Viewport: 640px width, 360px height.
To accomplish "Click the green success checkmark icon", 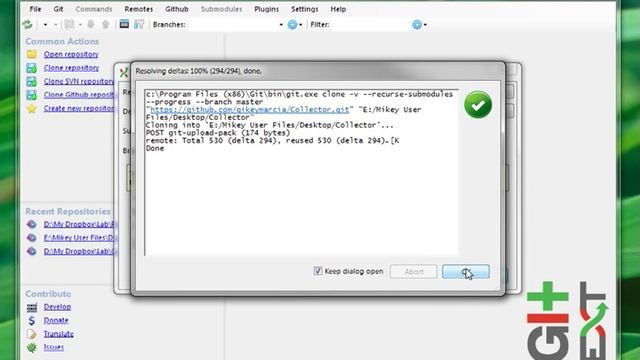I will coord(478,105).
